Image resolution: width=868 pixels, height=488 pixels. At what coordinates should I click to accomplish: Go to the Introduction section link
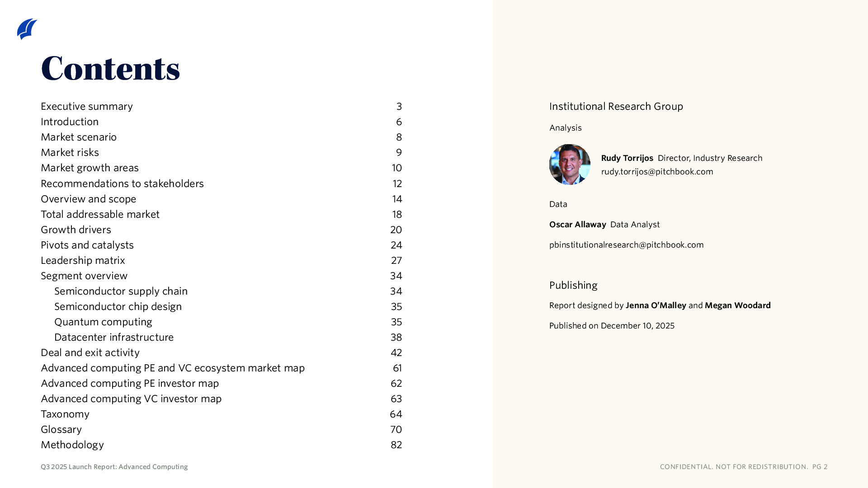pyautogui.click(x=70, y=122)
